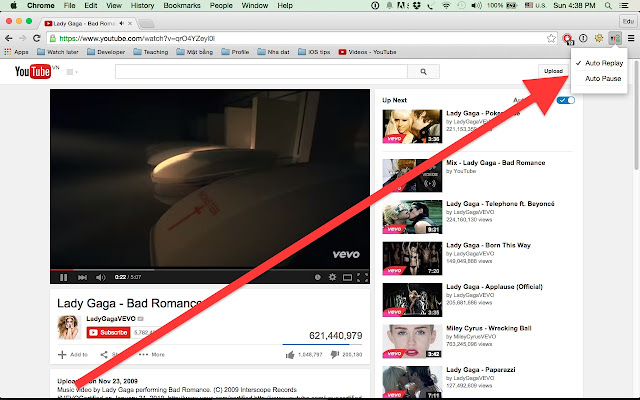Toggle the Up Next autoplay switch
640x400 pixels.
[566, 100]
